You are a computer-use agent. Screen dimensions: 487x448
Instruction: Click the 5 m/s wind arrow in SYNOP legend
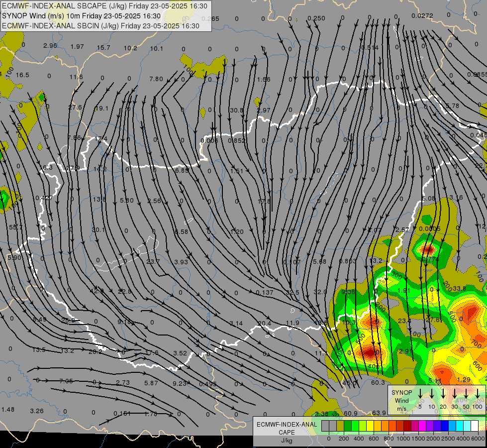pos(420,393)
